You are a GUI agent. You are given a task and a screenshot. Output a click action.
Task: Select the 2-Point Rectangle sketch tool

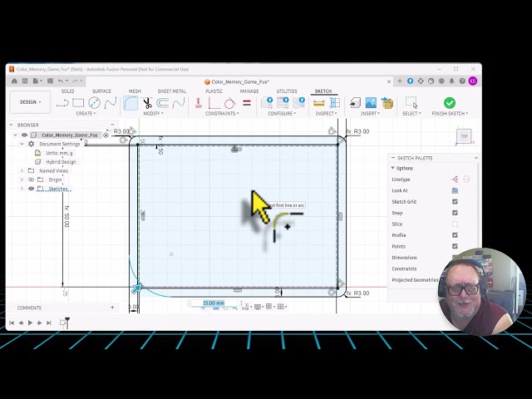[x=78, y=103]
